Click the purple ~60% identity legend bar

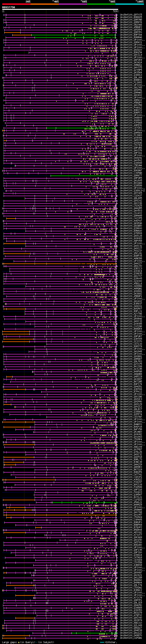click(73, 4)
